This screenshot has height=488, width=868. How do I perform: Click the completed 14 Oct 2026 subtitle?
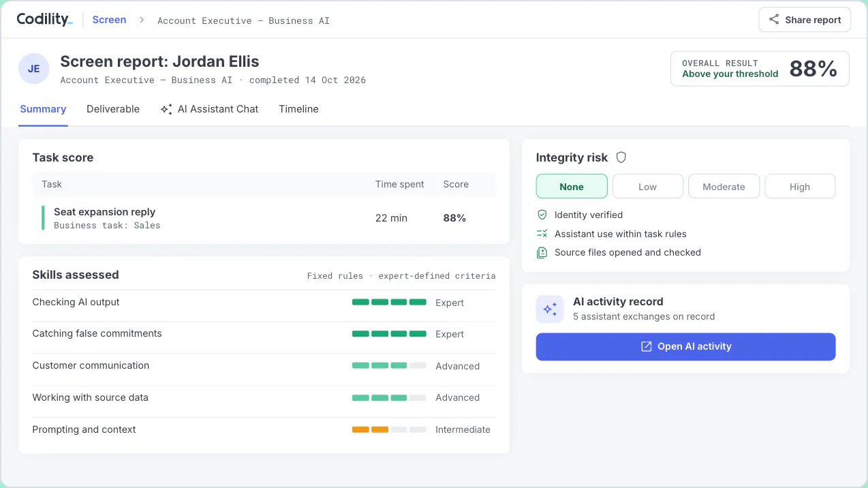click(x=307, y=80)
